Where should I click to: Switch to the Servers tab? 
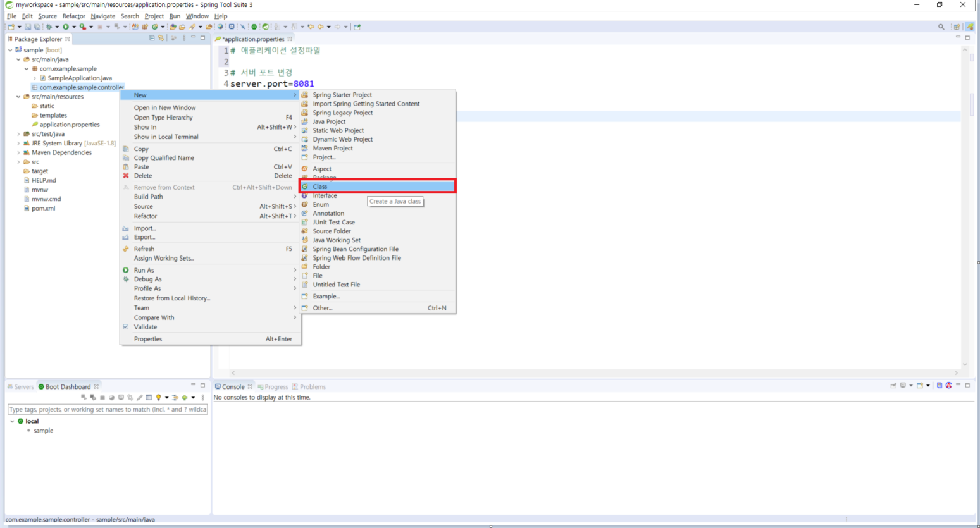point(20,386)
